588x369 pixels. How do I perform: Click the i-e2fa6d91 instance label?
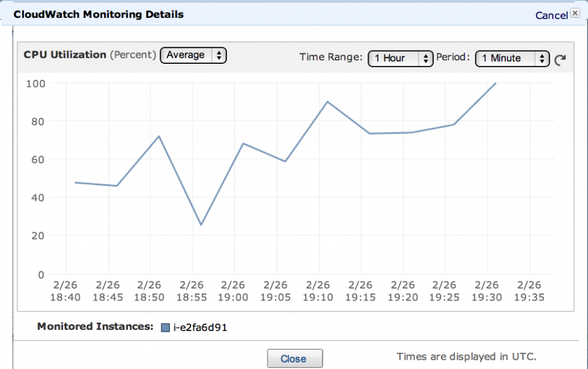(x=200, y=328)
